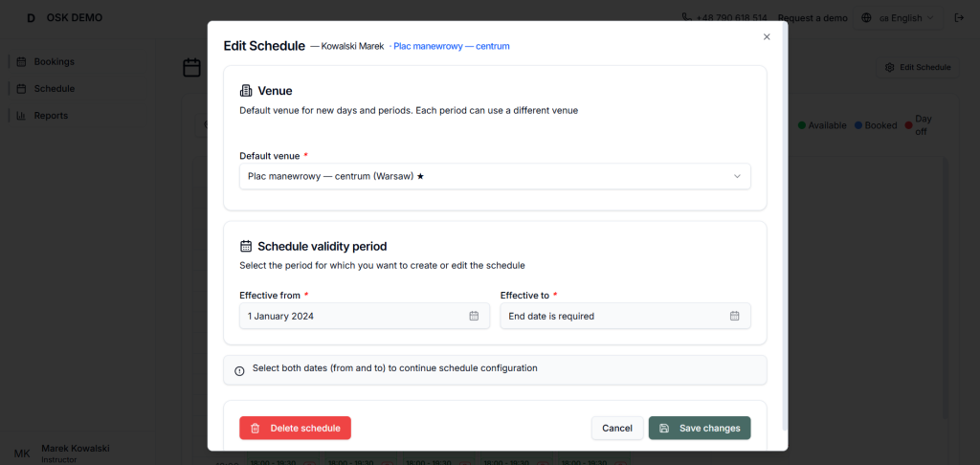Close the Edit Schedule dialog
This screenshot has width=980, height=465.
(767, 37)
